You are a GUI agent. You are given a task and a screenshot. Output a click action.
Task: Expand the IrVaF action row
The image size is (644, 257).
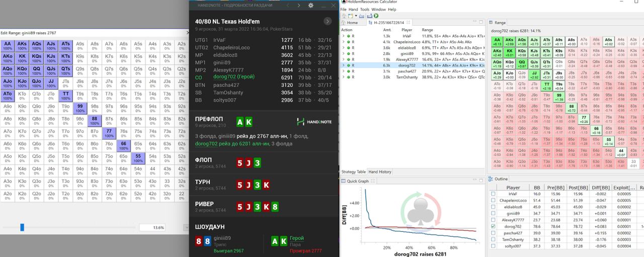(x=343, y=36)
